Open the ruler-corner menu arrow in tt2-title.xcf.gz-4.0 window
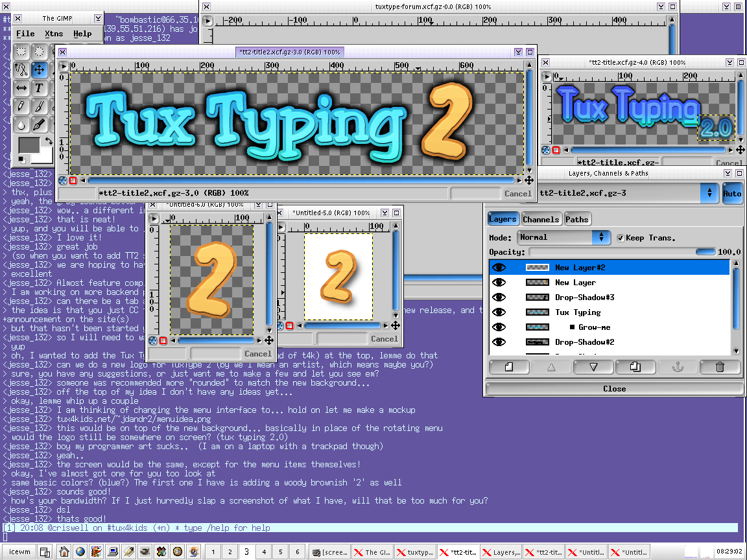 coord(547,76)
